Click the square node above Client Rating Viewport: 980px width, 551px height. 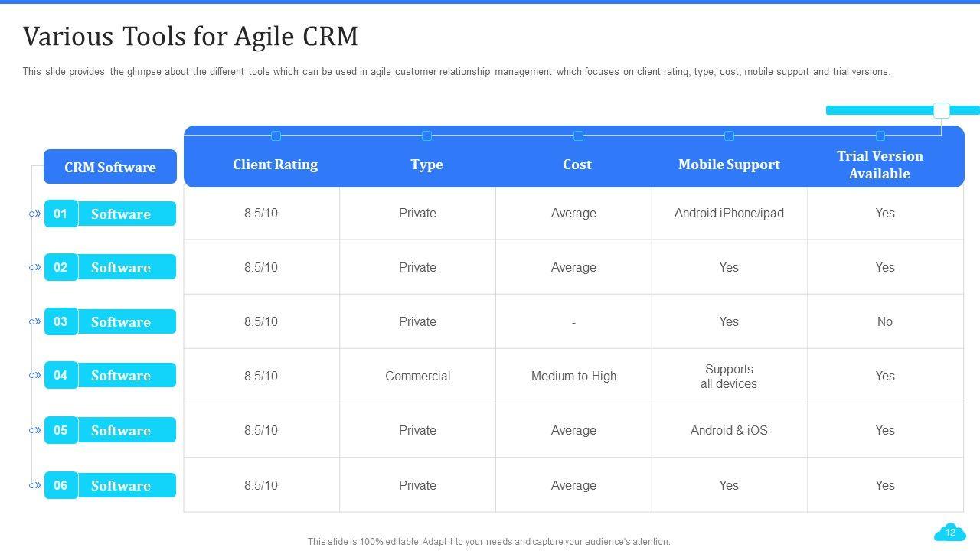pyautogui.click(x=276, y=136)
